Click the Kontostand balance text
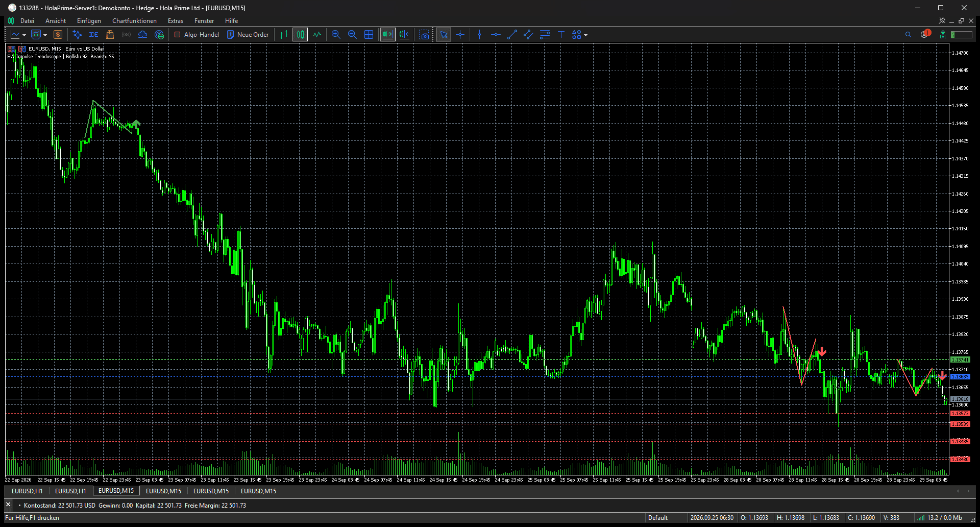 pyautogui.click(x=60, y=506)
